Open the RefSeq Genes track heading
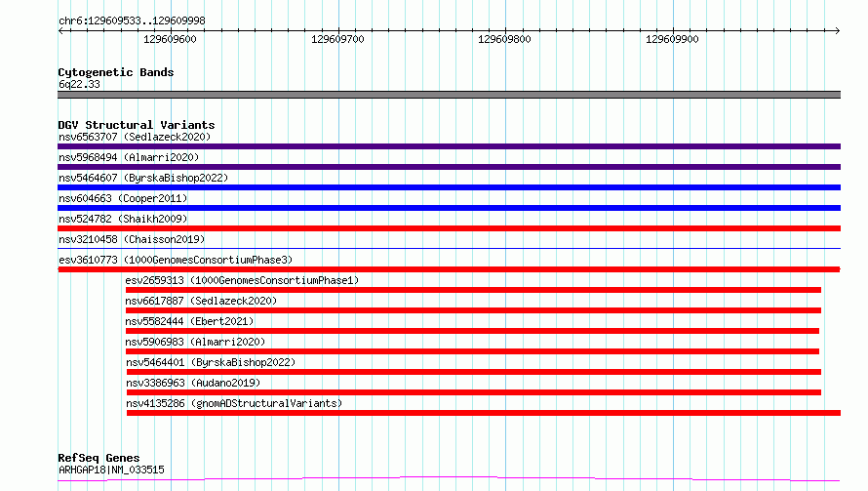This screenshot has width=868, height=491. coord(99,458)
